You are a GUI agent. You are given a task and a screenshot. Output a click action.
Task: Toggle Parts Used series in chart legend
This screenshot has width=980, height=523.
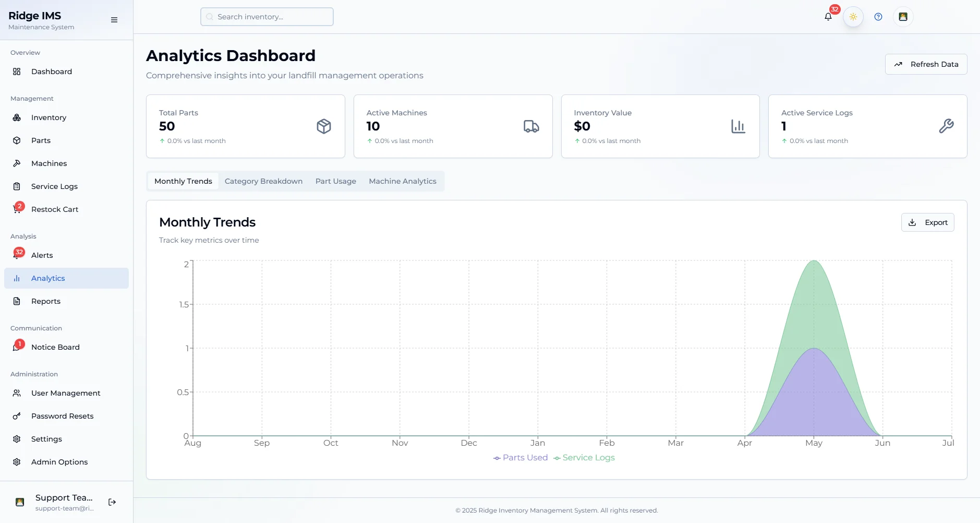tap(521, 458)
